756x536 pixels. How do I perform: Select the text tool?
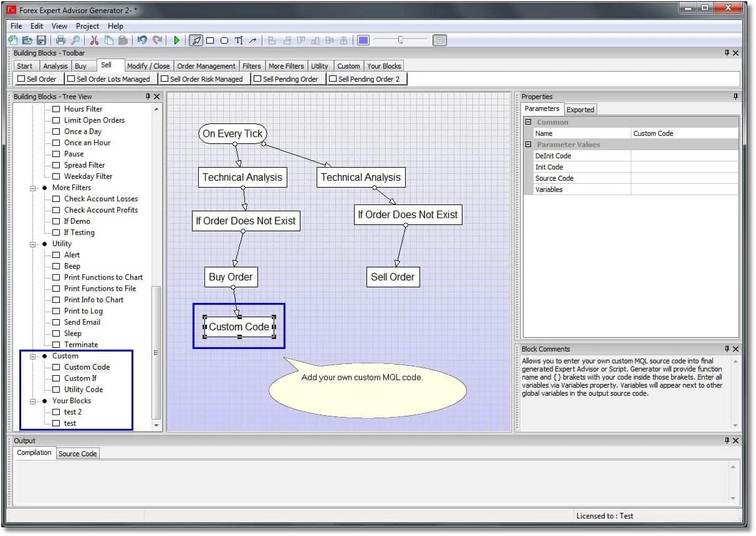[239, 41]
